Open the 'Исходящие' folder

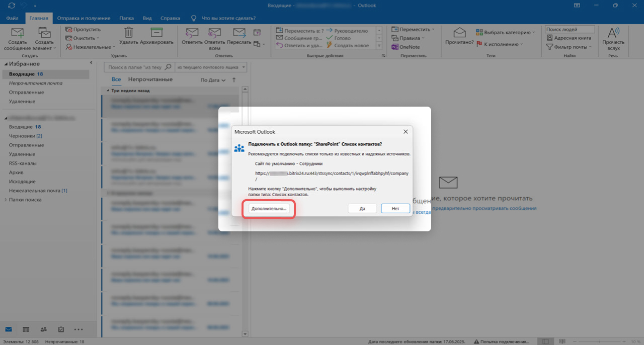click(22, 181)
